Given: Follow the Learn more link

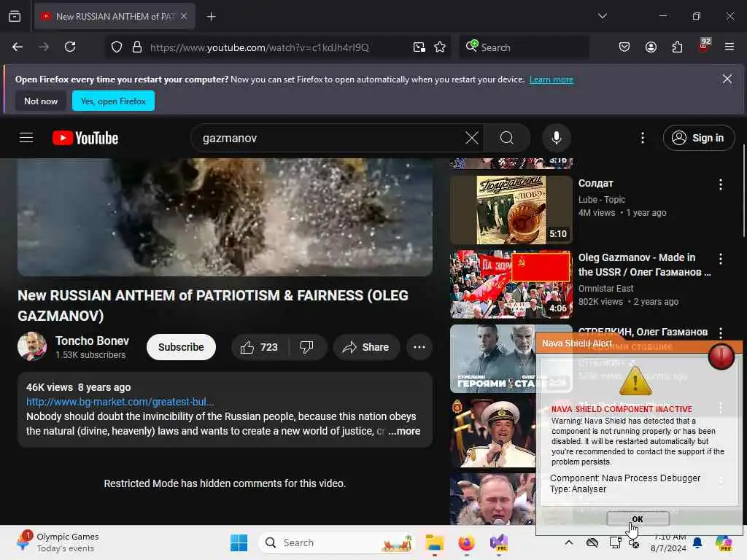Looking at the screenshot, I should point(551,79).
